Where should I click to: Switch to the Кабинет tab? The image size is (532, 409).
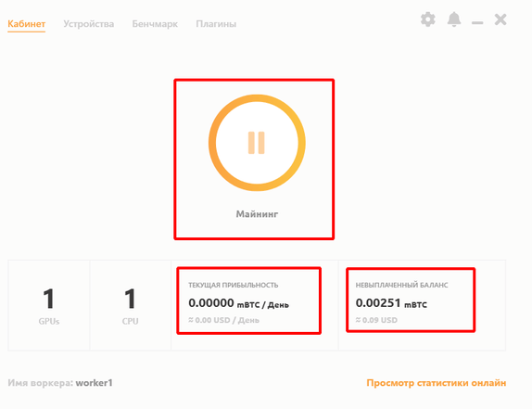(27, 24)
